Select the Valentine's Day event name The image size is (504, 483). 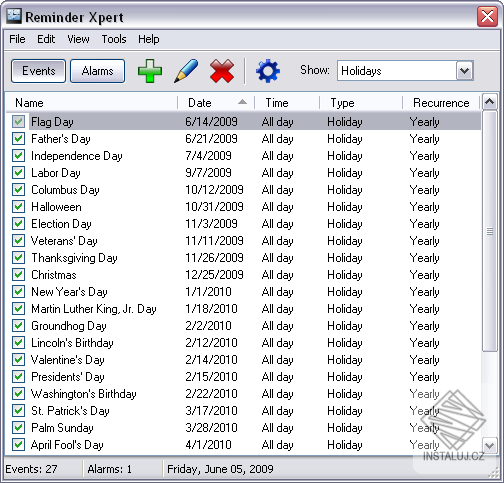(x=68, y=360)
